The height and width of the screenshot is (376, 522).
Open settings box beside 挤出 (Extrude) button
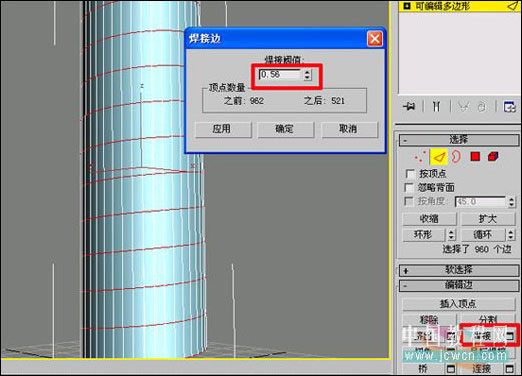coord(451,336)
